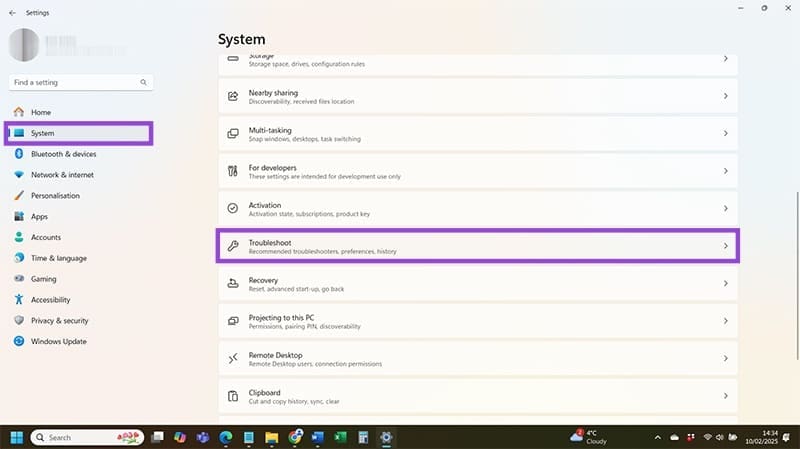Viewport: 800px width, 449px height.
Task: Expand Troubleshoot with its chevron
Action: 726,246
